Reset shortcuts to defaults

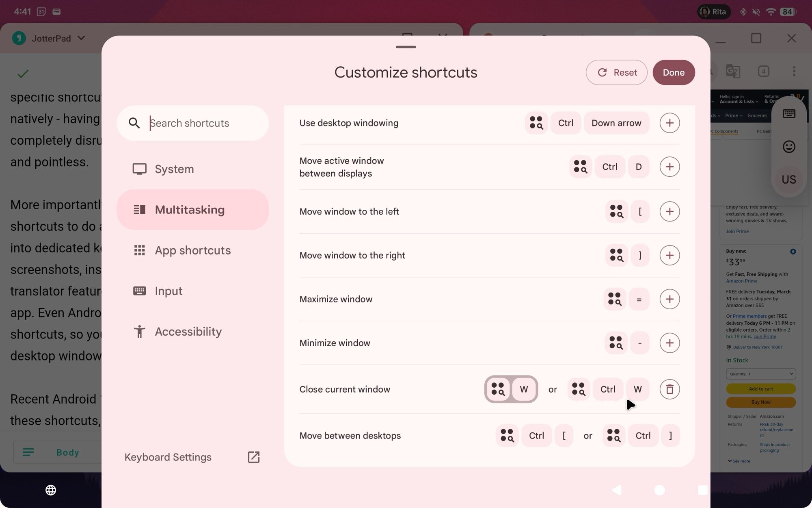point(616,72)
